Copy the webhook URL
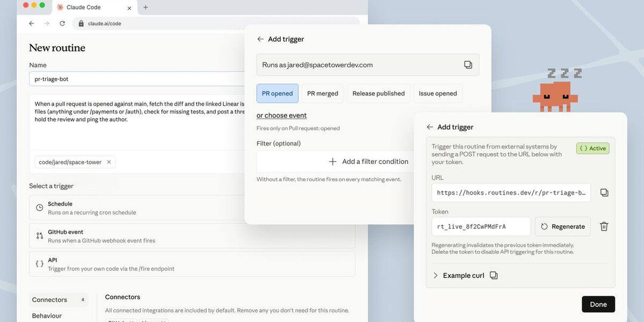This screenshot has height=322, width=644. coord(604,193)
